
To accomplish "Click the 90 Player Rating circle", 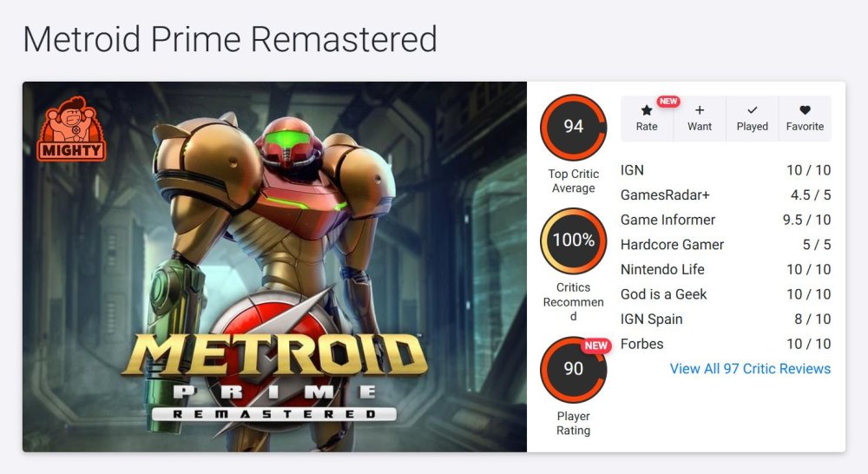I will 574,369.
